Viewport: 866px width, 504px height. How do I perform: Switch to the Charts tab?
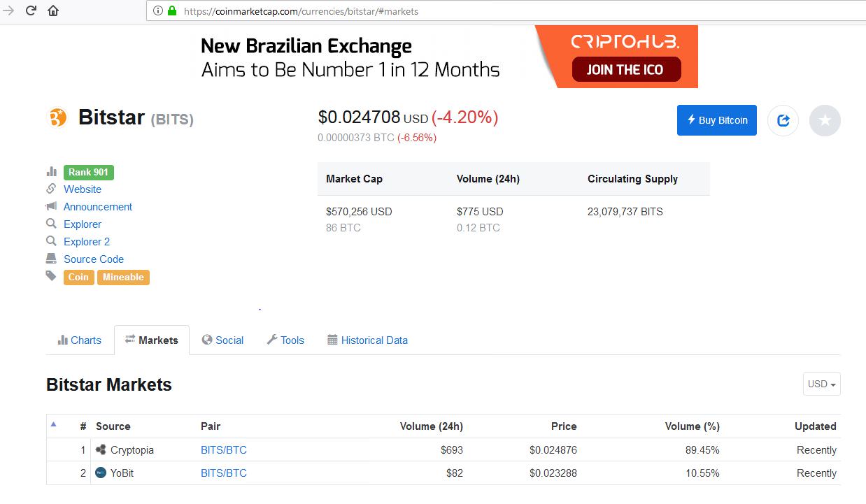point(80,340)
